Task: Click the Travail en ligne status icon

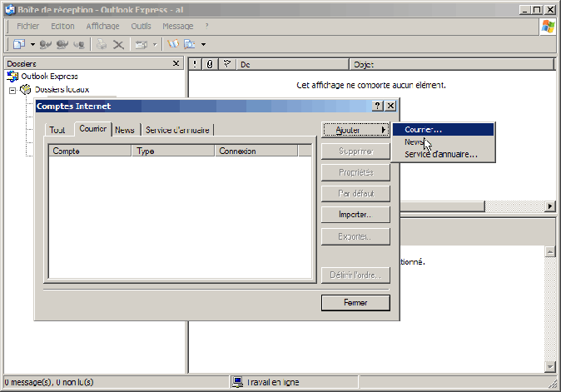Action: [x=237, y=382]
